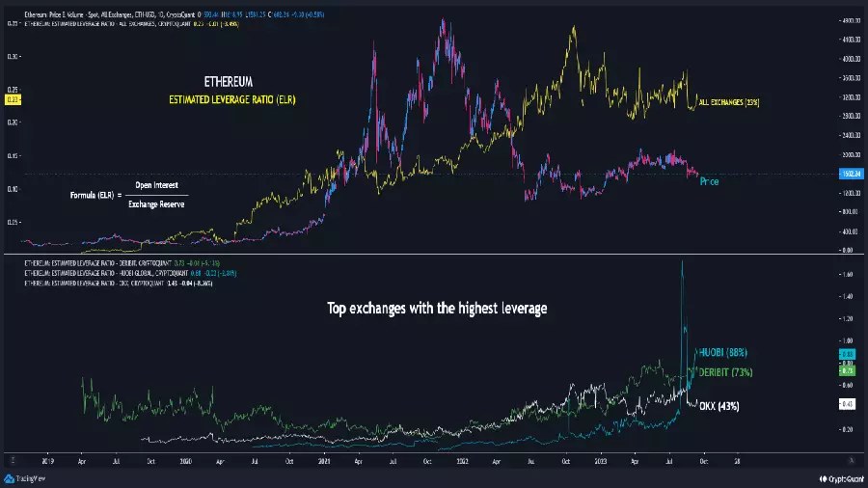Click the axis settings icon at bottom right

[852, 461]
